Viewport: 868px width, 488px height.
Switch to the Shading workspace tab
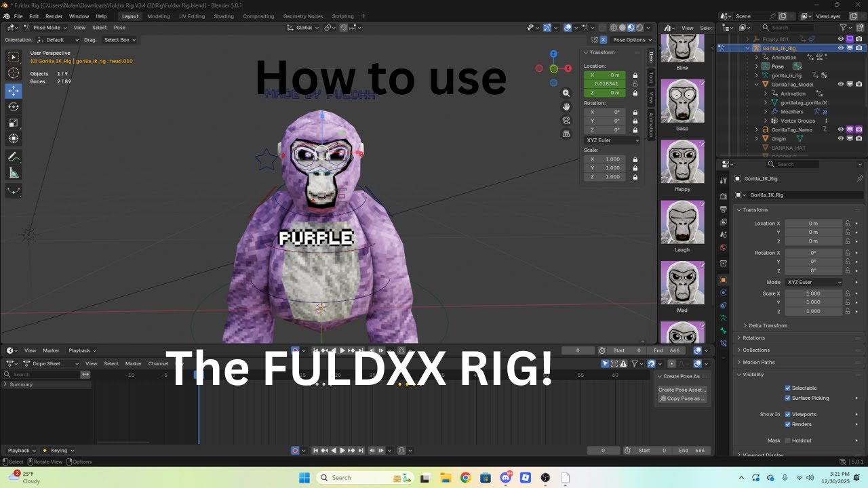pos(224,16)
